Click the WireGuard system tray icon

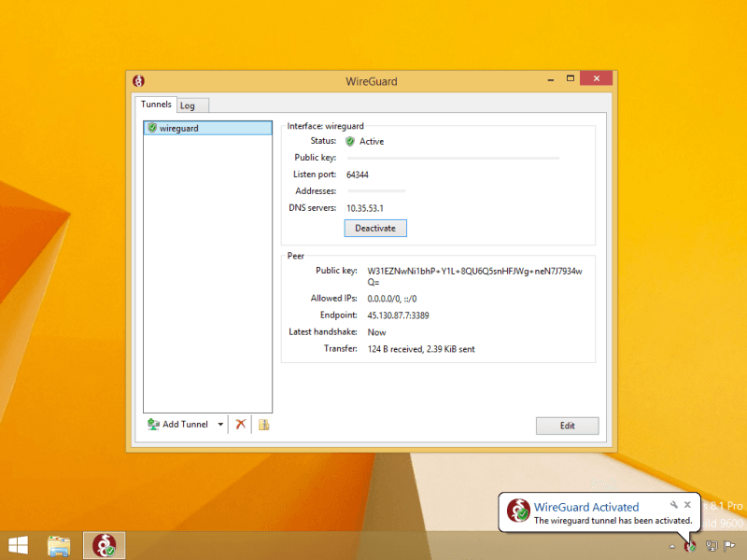[x=691, y=545]
